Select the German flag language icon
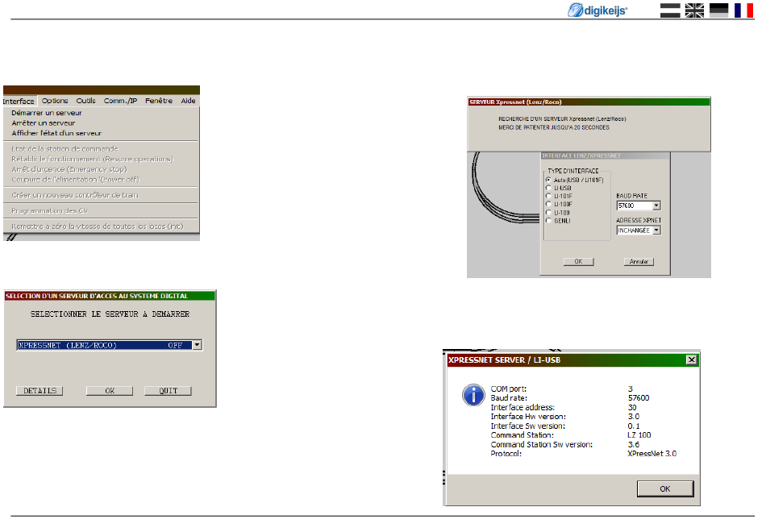Screen dimensions: 766x532 click(718, 10)
